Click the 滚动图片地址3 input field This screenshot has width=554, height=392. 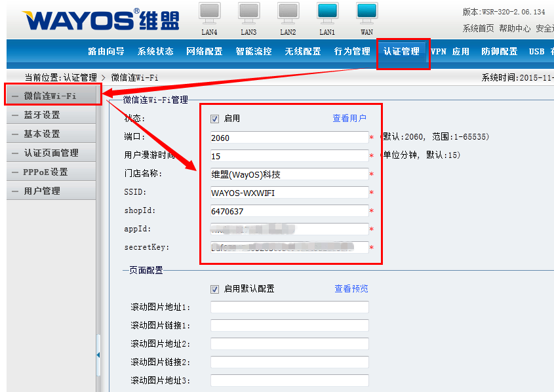coord(289,381)
